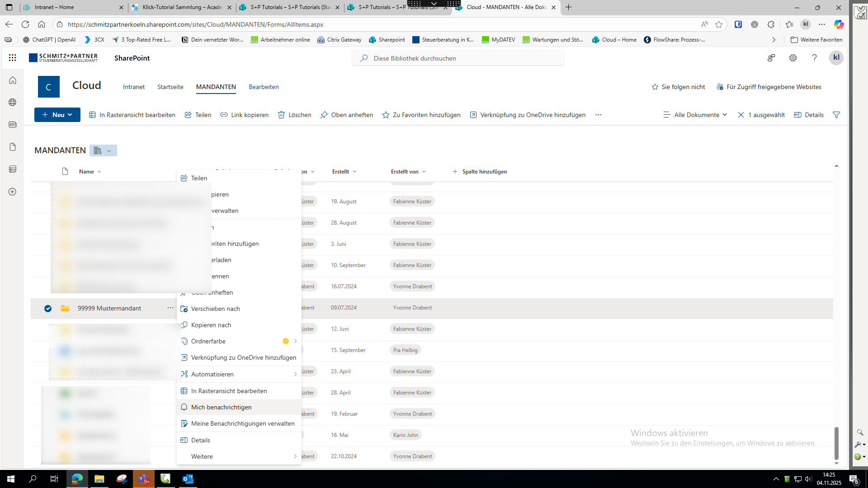Uncheck the 99999 Mustermandant row checkbox
The width and height of the screenshot is (868, 488).
click(48, 308)
